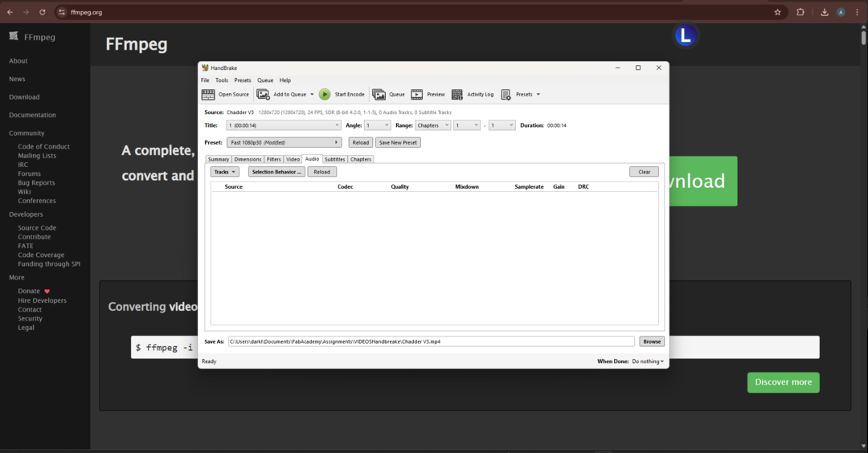
Task: Open the Presets menu in menu bar
Action: click(243, 80)
